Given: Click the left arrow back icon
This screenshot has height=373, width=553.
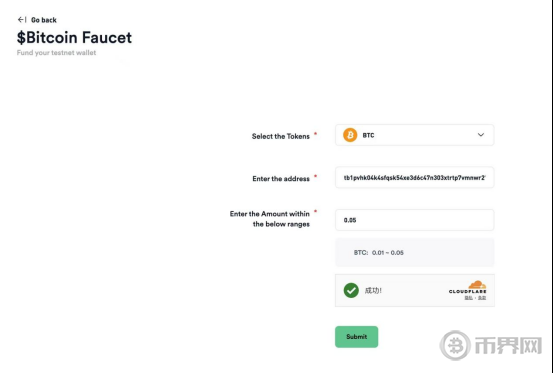Looking at the screenshot, I should pos(22,20).
